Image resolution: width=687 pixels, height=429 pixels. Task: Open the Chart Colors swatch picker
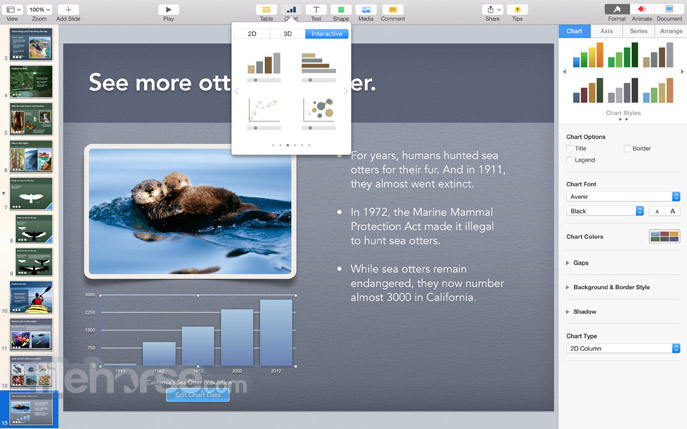(x=664, y=237)
